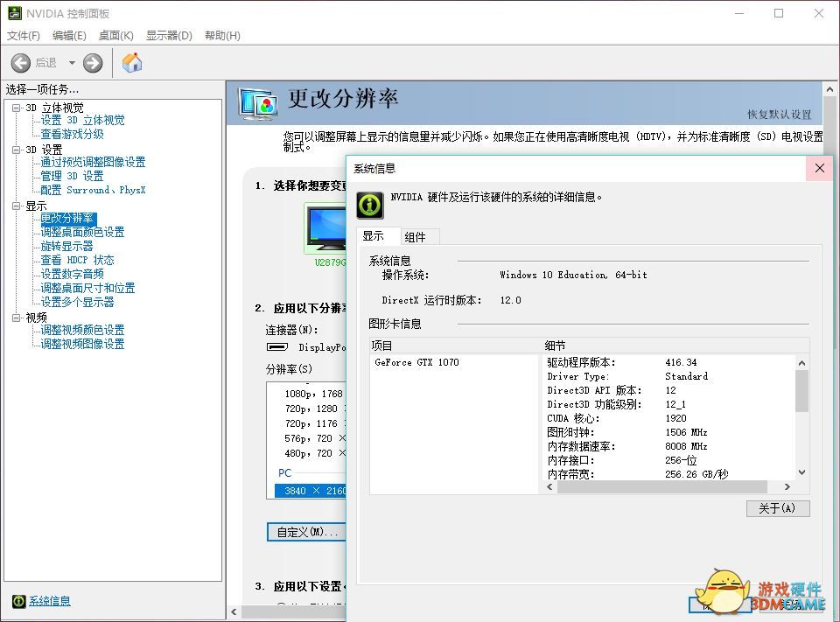Collapse the 视频 tree node

point(16,318)
